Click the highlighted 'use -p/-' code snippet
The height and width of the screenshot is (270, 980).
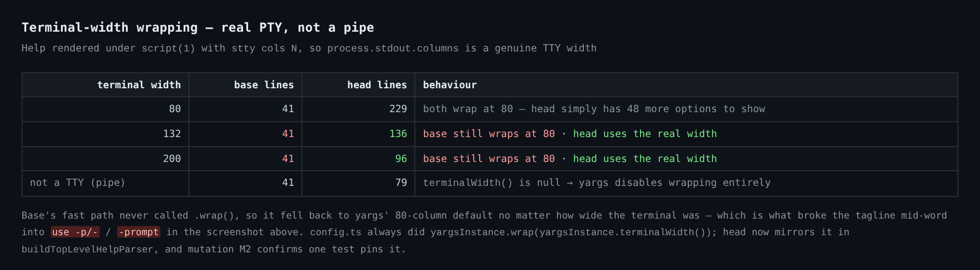tap(75, 232)
